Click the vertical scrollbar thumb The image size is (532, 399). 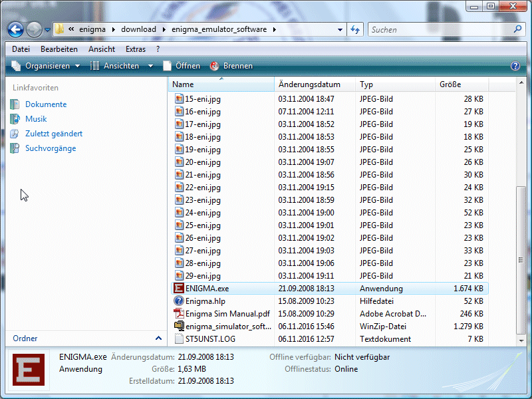coord(521,260)
